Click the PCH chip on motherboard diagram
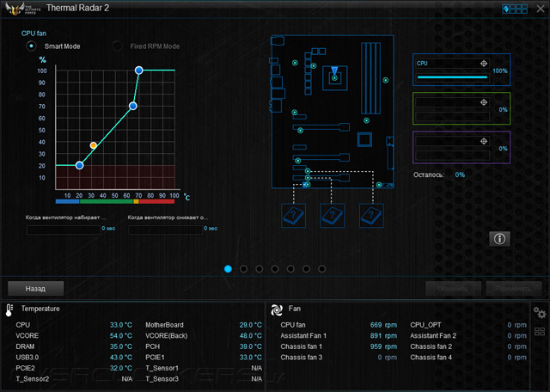This screenshot has height=392, width=550. (x=364, y=139)
